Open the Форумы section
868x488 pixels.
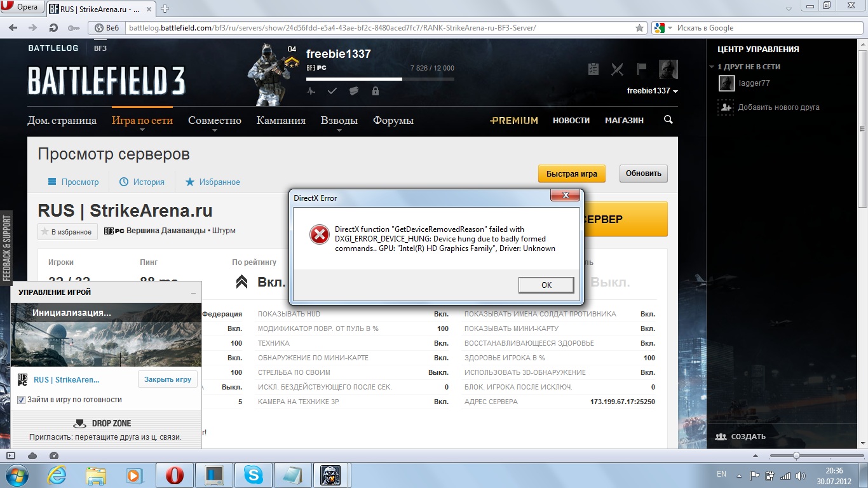(393, 120)
